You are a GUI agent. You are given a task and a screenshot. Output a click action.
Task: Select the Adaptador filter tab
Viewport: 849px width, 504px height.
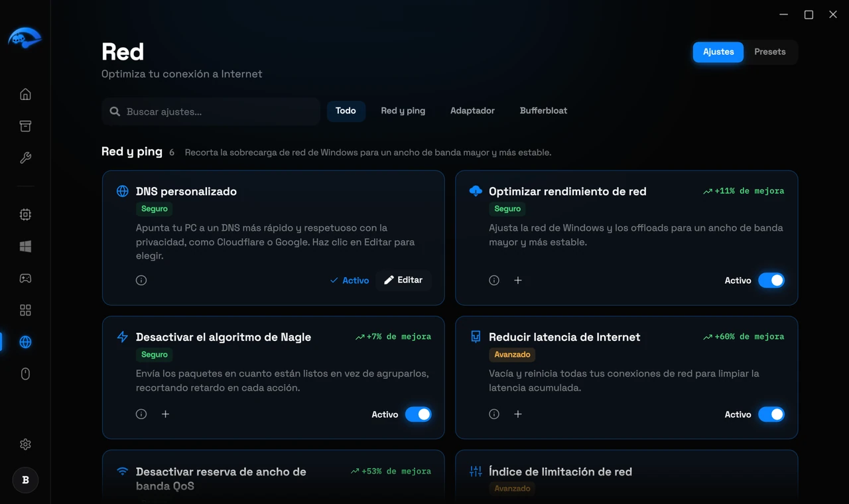[x=472, y=111]
